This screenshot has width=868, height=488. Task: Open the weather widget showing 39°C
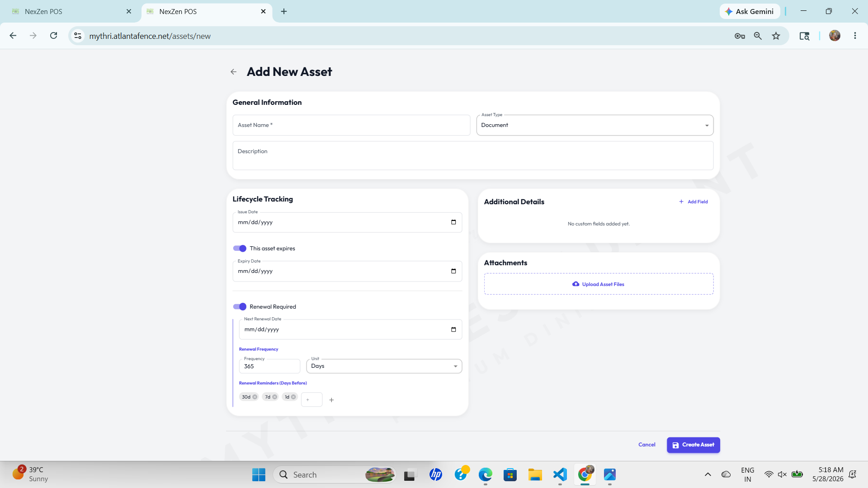[30, 474]
